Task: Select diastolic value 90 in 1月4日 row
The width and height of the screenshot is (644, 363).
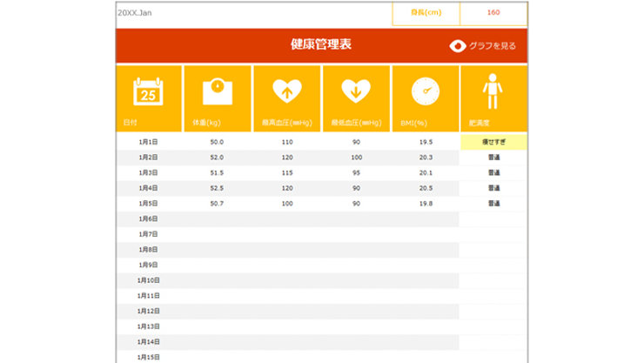Action: [356, 188]
